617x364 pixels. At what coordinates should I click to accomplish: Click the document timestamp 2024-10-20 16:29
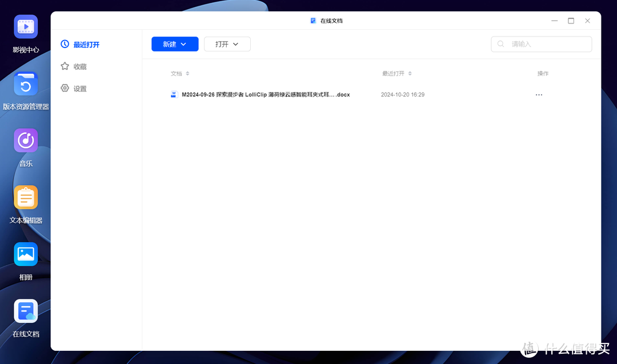point(403,94)
